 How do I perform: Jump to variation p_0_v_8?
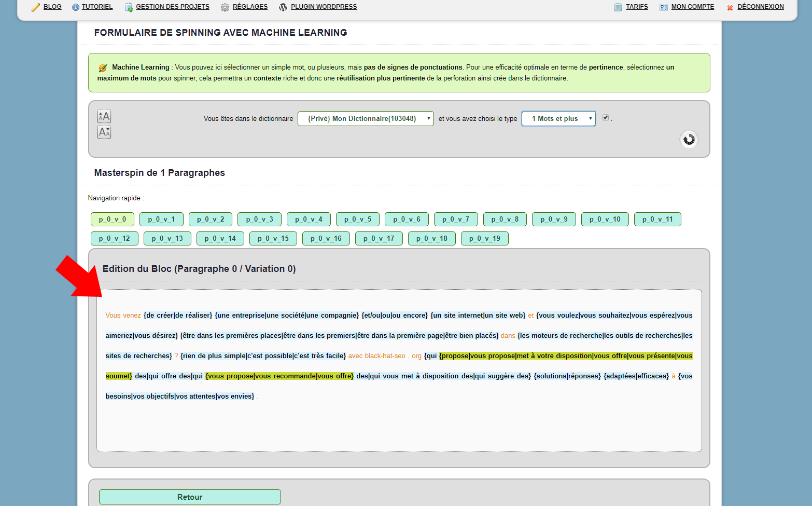click(x=505, y=220)
